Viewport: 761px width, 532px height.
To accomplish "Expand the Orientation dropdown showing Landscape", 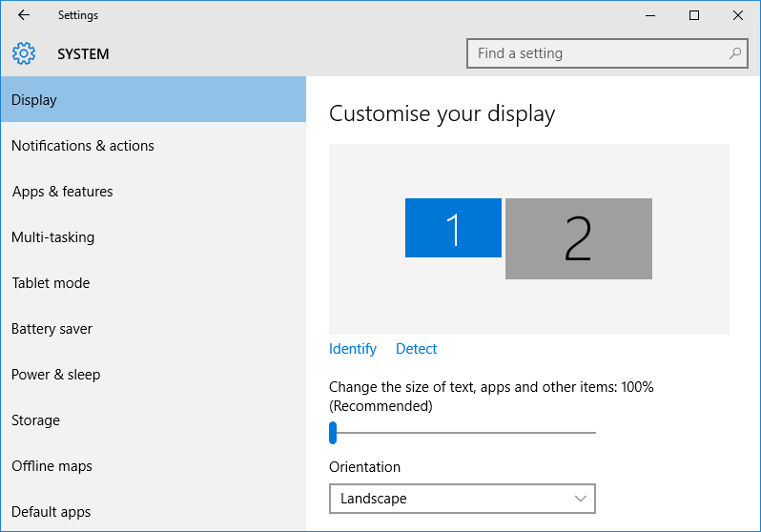I will [x=462, y=499].
